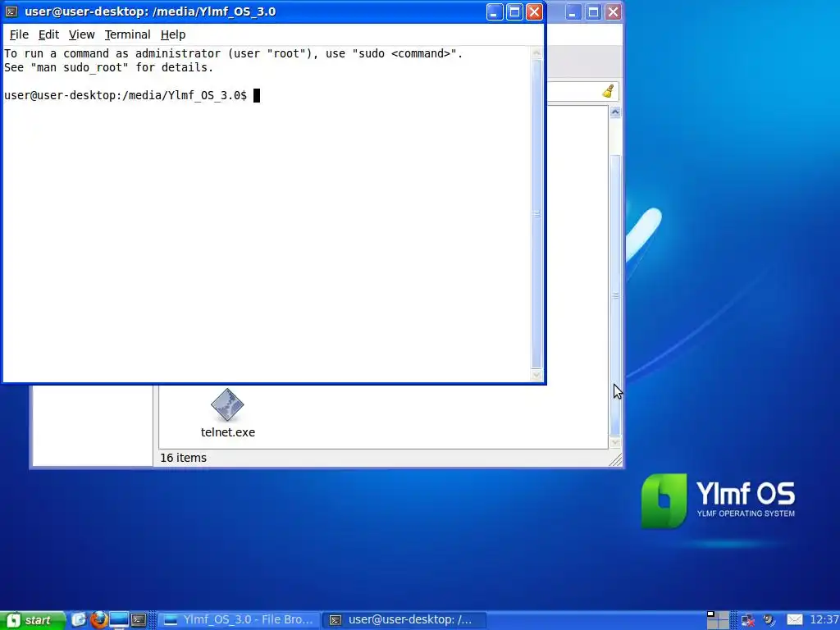
Task: Launch terminal from quick-launch icon
Action: pyautogui.click(x=139, y=620)
